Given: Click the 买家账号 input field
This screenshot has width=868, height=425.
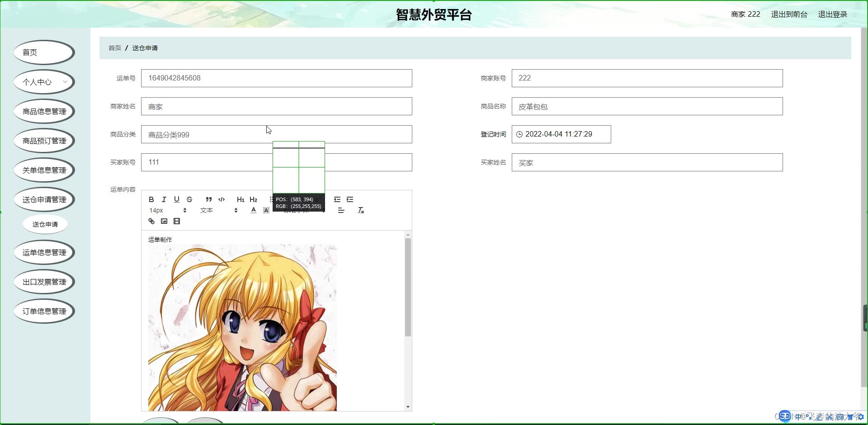Looking at the screenshot, I should coord(277,162).
